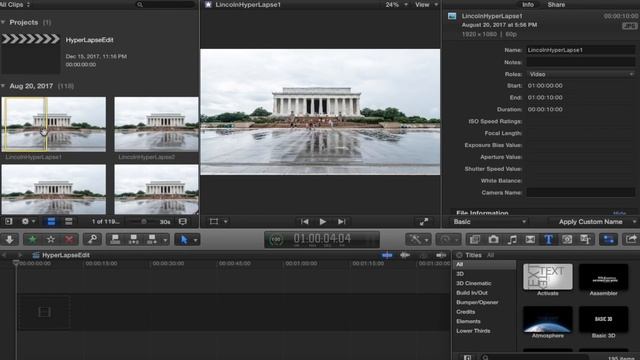Reject clip with the red X icon
The height and width of the screenshot is (360, 640).
click(69, 239)
